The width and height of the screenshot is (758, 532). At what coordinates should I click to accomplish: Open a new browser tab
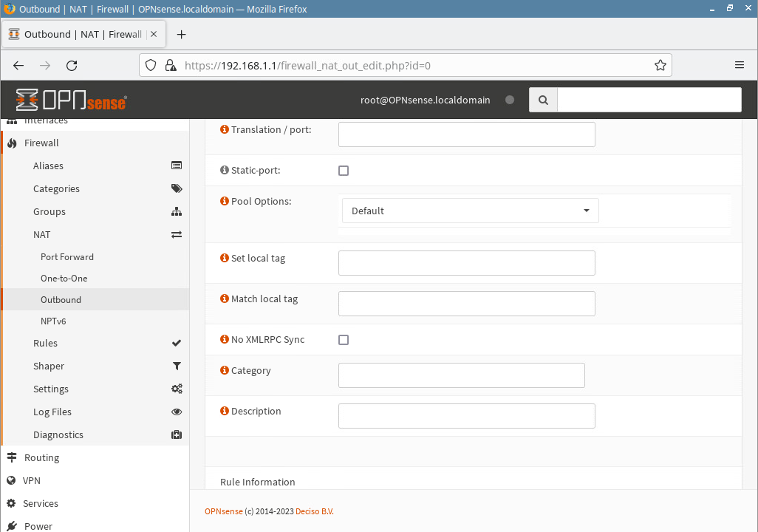(x=182, y=35)
